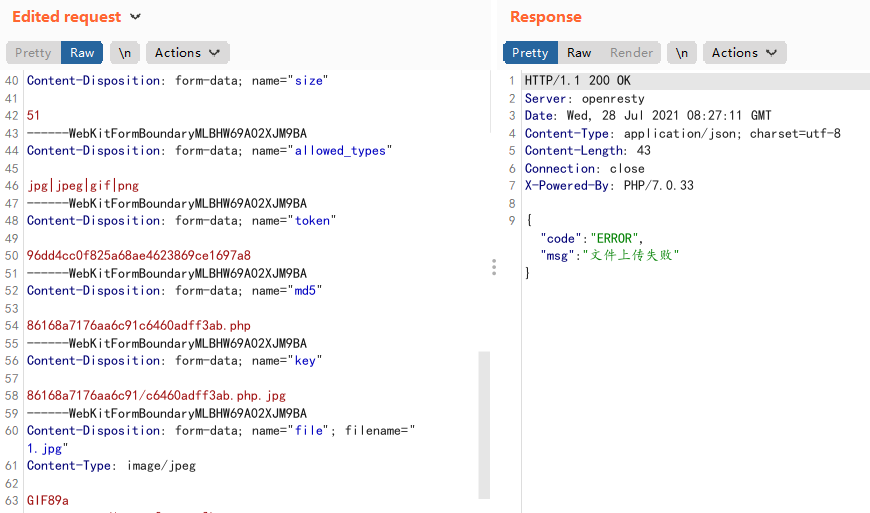Switch Response view to Raw tab
The image size is (870, 513).
579,53
